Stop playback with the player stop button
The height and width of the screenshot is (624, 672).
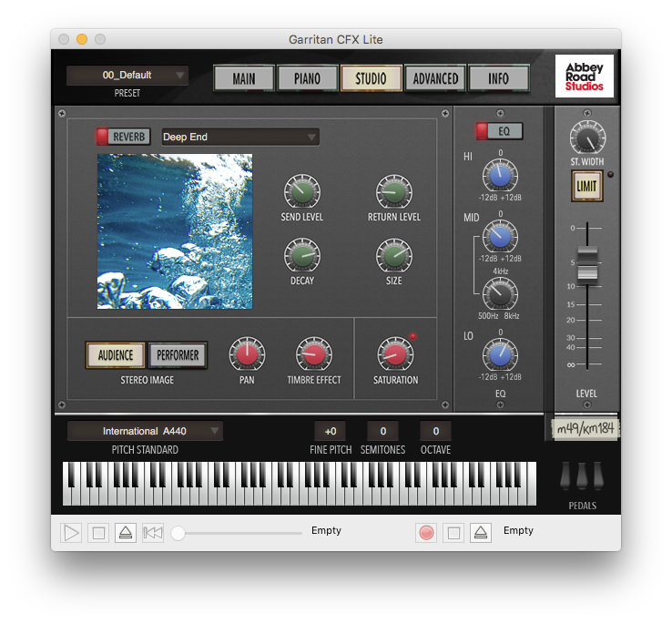tap(98, 533)
